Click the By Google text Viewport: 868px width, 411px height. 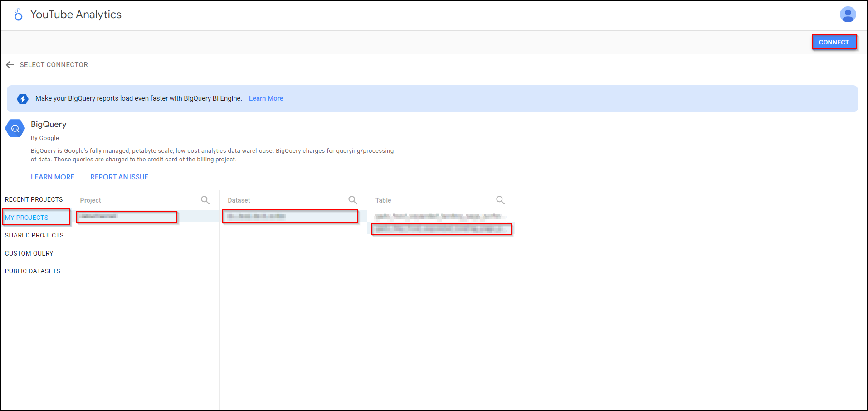[45, 138]
